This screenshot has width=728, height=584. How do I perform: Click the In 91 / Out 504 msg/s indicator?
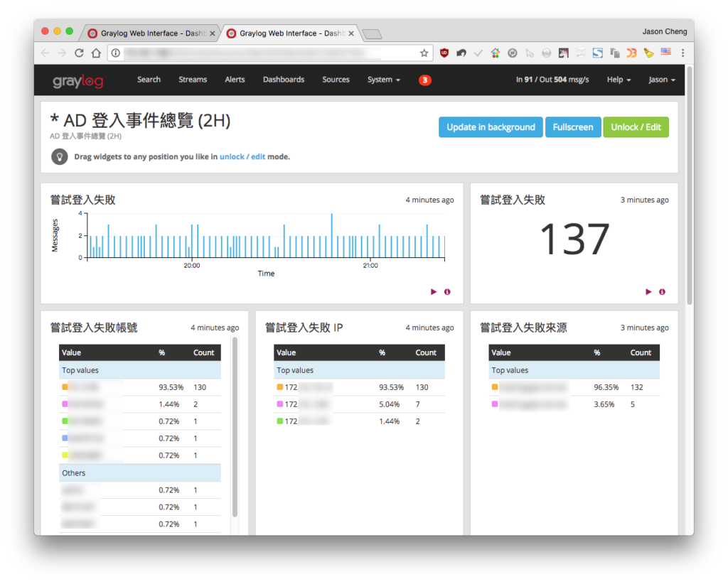click(552, 80)
